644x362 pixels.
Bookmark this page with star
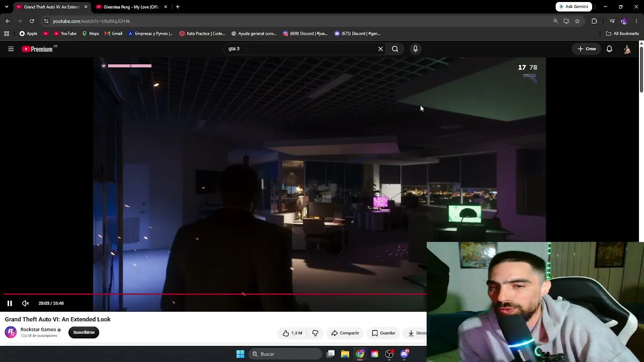pyautogui.click(x=577, y=21)
